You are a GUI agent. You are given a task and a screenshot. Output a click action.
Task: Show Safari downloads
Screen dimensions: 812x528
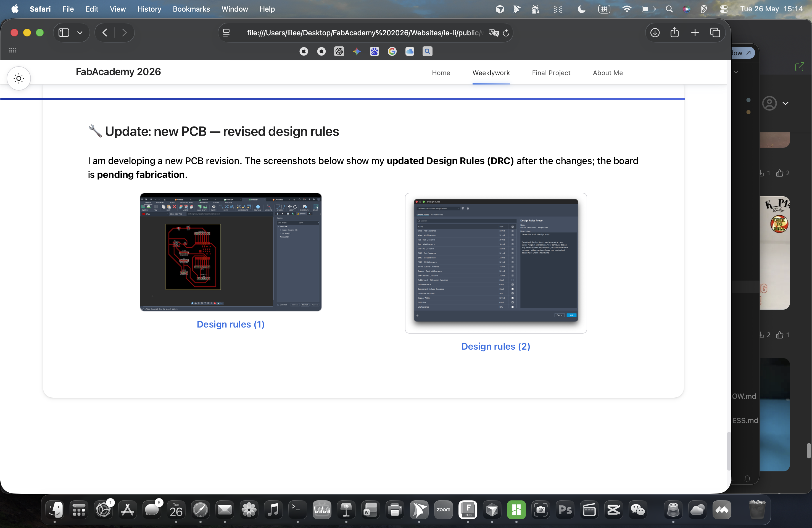[x=655, y=33]
